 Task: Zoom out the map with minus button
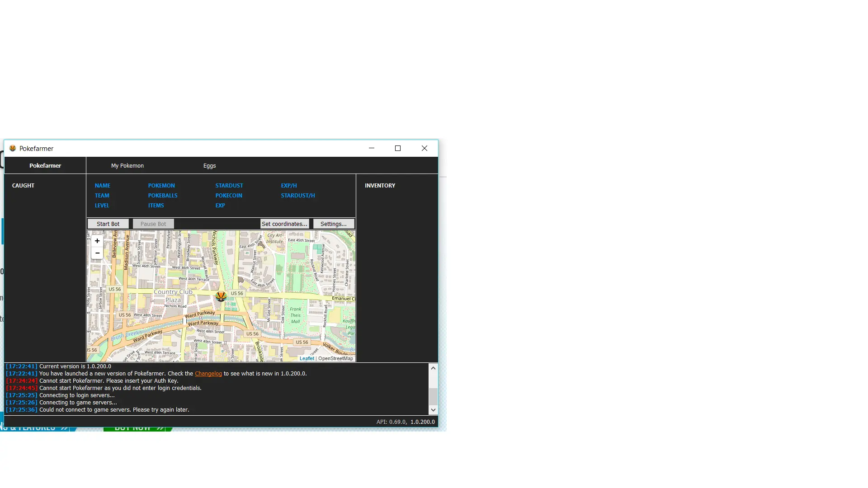point(97,253)
